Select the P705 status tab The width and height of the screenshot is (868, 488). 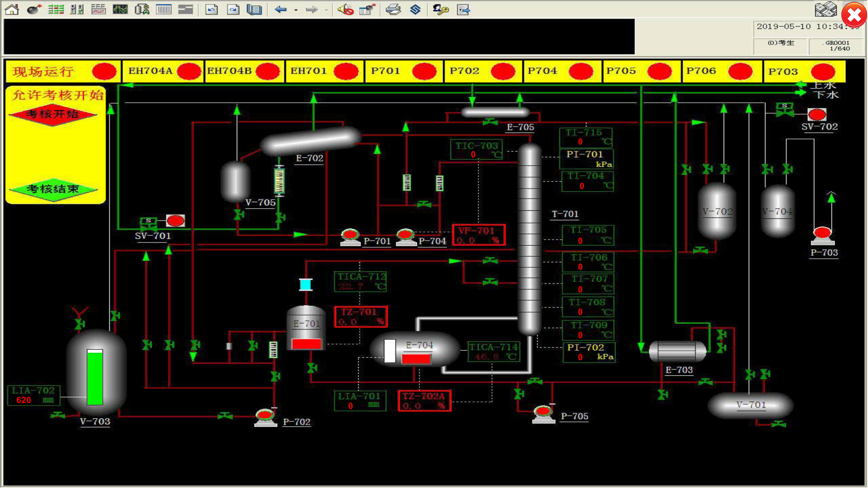pyautogui.click(x=621, y=71)
